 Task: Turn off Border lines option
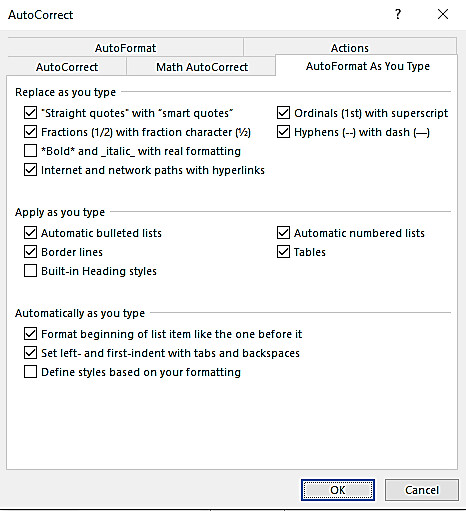pyautogui.click(x=30, y=252)
